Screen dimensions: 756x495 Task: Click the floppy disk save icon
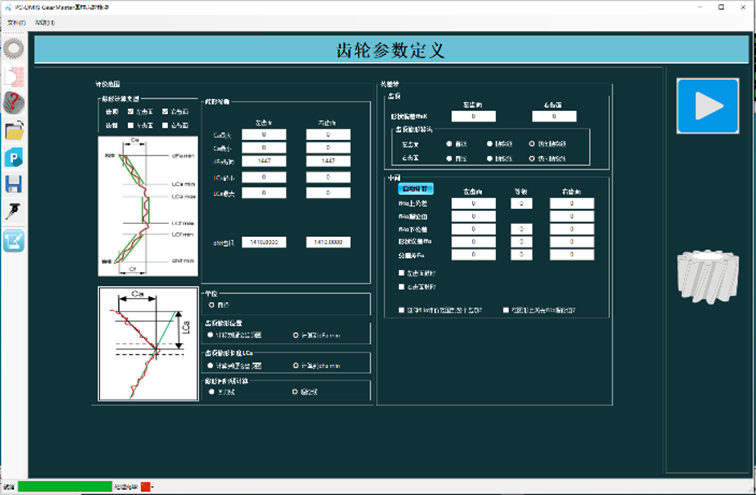(14, 184)
